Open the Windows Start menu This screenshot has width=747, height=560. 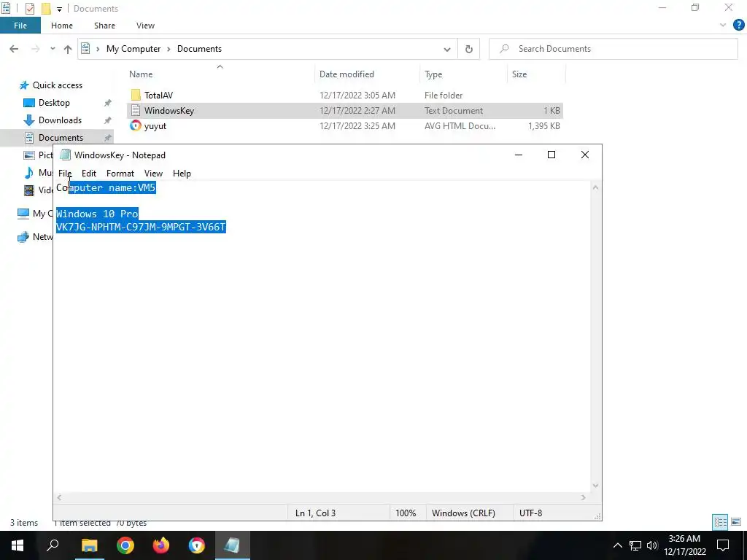18,545
